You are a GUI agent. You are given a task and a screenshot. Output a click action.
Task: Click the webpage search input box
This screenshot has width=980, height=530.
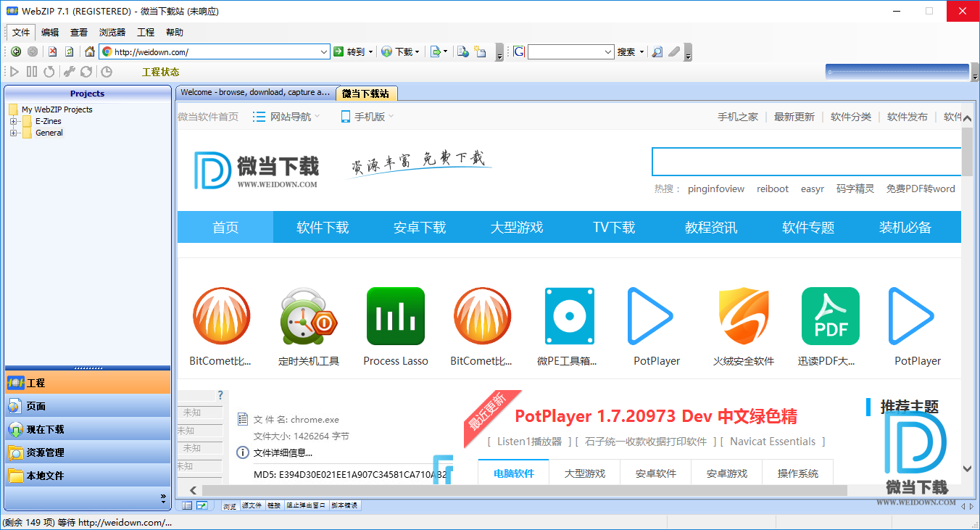pyautogui.click(x=807, y=162)
